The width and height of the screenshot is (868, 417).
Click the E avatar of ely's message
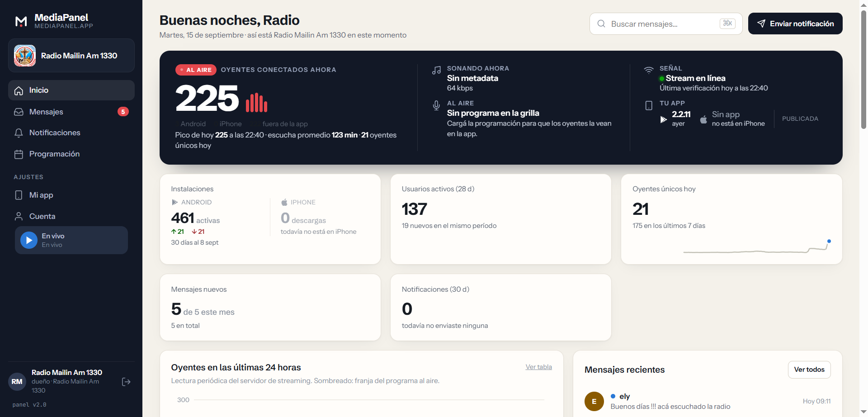pyautogui.click(x=594, y=401)
